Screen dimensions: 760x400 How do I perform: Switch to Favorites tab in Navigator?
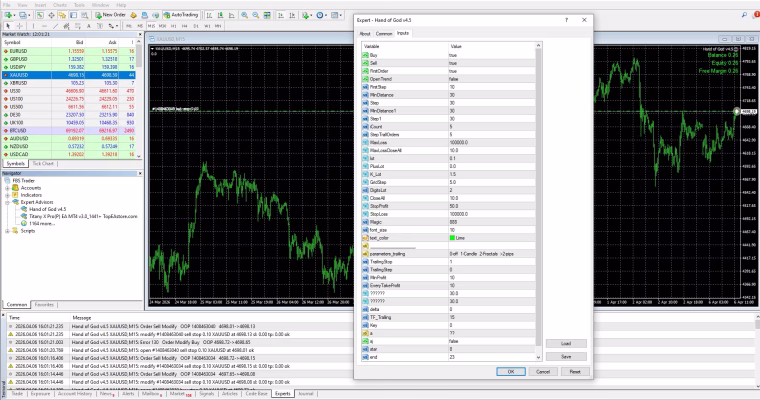[44, 305]
